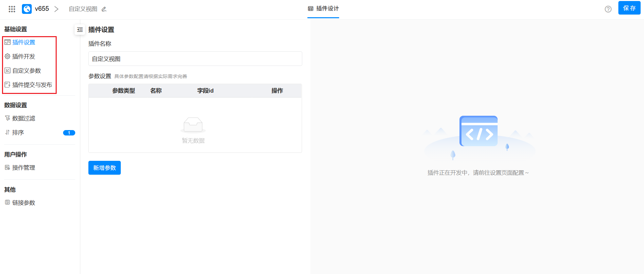Open 链接参数 under 其他
Image resolution: width=644 pixels, height=274 pixels.
[24, 203]
